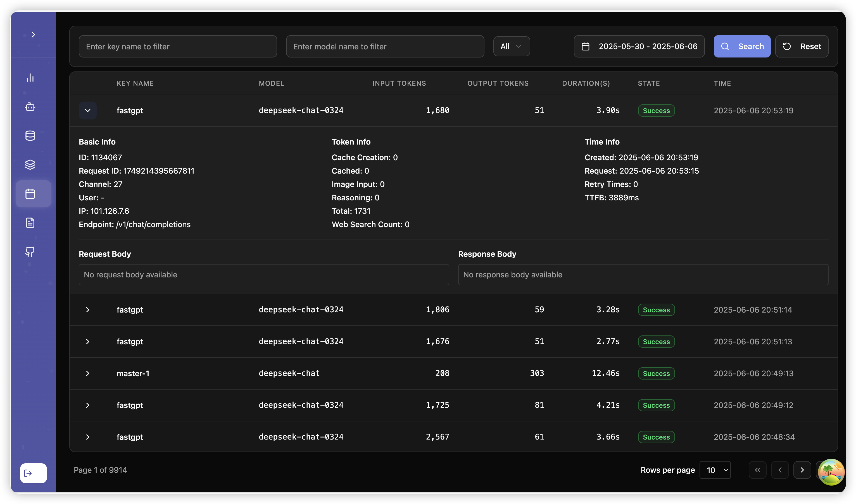
Task: Expand the sidebar with the chevron arrow
Action: click(33, 35)
